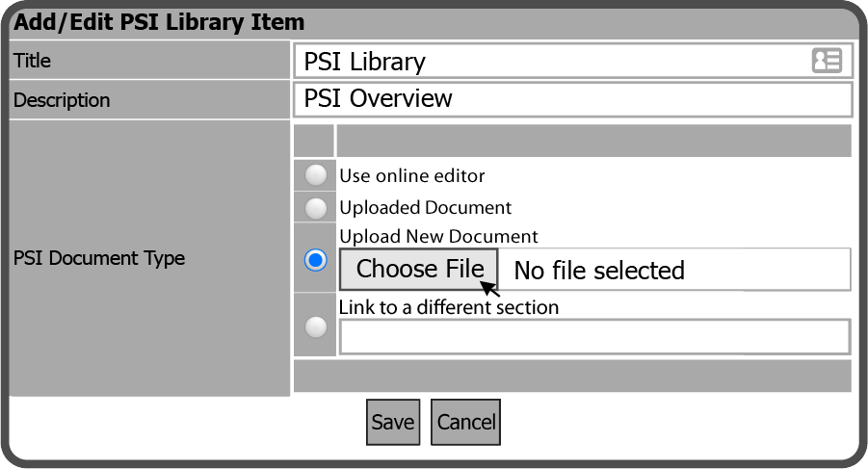The width and height of the screenshot is (868, 469).
Task: Choose the Link to a different section radio
Action: 315,327
